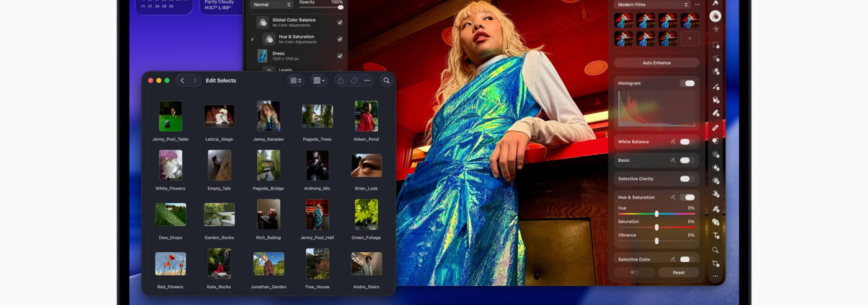Select the Crop tool in the tools sidebar
The height and width of the screenshot is (305, 868).
tap(715, 263)
